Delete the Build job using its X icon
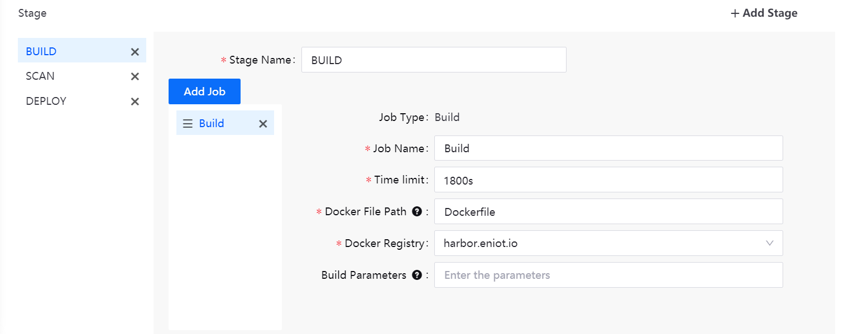The height and width of the screenshot is (334, 868). (263, 124)
